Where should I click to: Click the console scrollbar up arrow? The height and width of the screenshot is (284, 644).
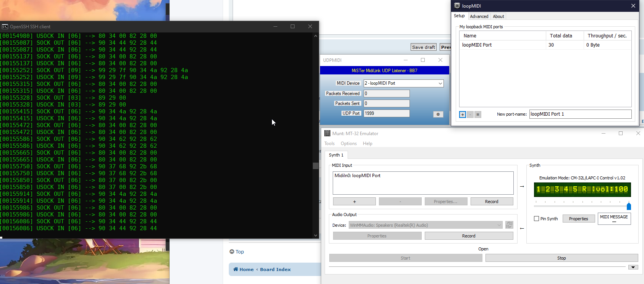pos(316,36)
